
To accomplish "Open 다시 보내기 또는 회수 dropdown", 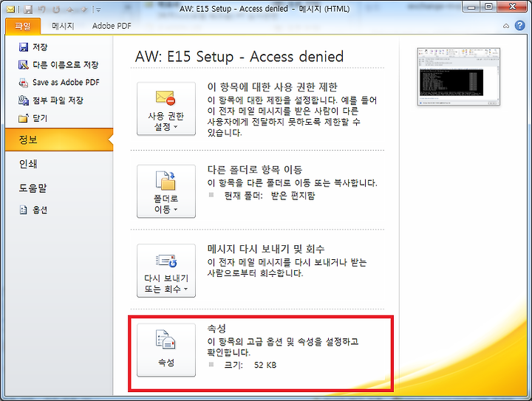I will 166,271.
